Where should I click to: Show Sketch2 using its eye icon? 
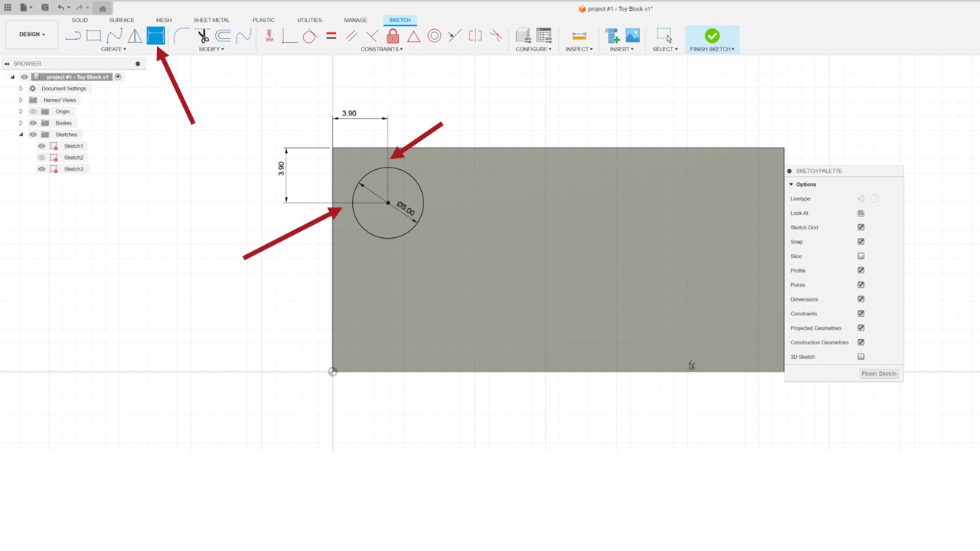tap(42, 158)
